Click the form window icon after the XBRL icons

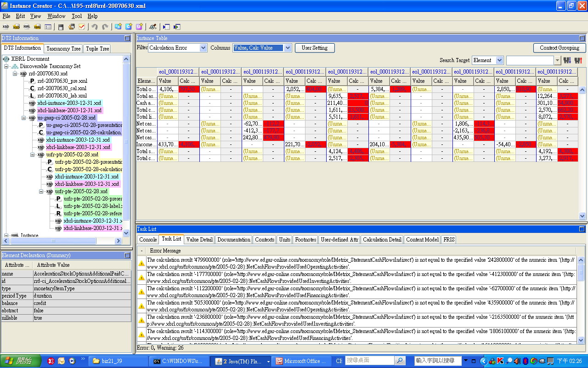(x=48, y=27)
